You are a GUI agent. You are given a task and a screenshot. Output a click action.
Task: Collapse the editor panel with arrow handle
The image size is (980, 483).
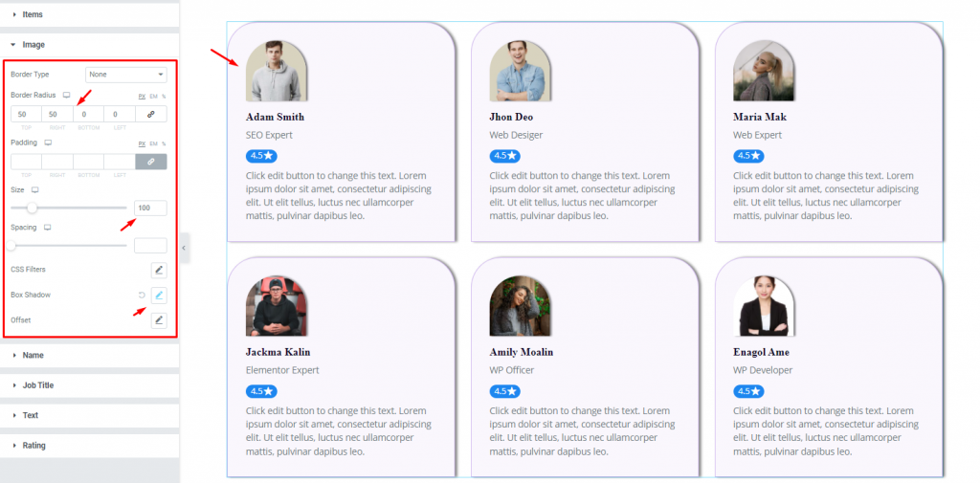[184, 248]
